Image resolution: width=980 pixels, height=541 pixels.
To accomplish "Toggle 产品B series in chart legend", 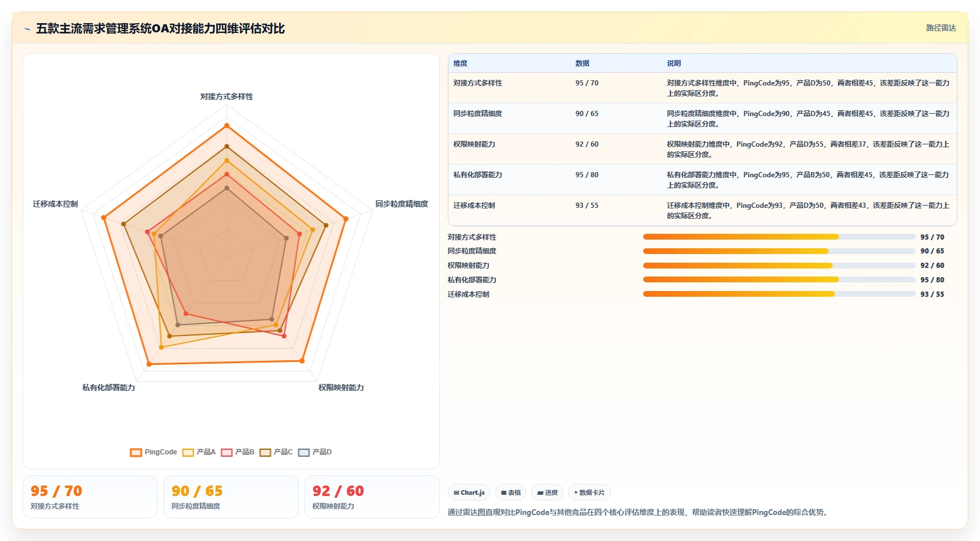I will tap(237, 452).
